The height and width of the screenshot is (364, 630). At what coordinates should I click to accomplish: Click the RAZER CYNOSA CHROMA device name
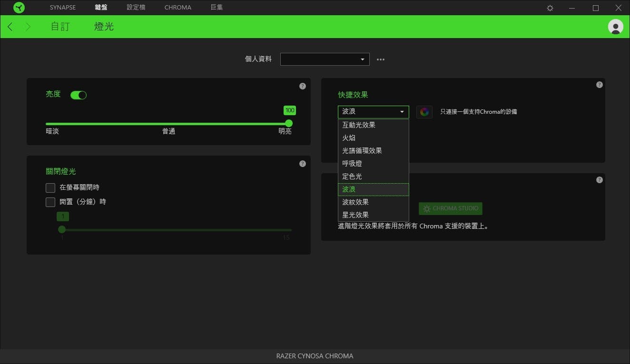pos(315,356)
